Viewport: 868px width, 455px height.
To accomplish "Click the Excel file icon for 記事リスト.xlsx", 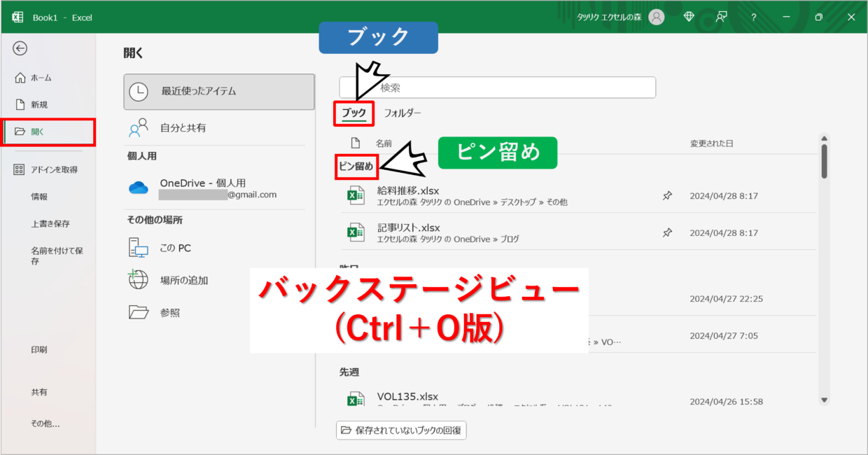I will coord(356,232).
